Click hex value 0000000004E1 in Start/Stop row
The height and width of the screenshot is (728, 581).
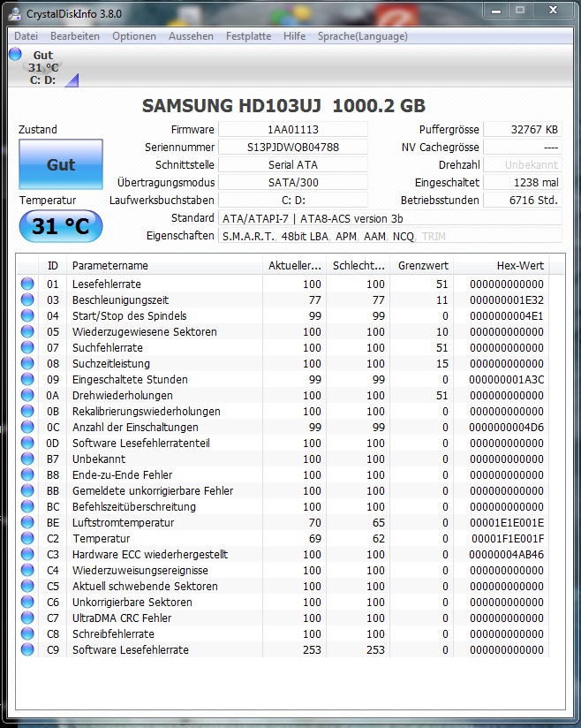[506, 315]
